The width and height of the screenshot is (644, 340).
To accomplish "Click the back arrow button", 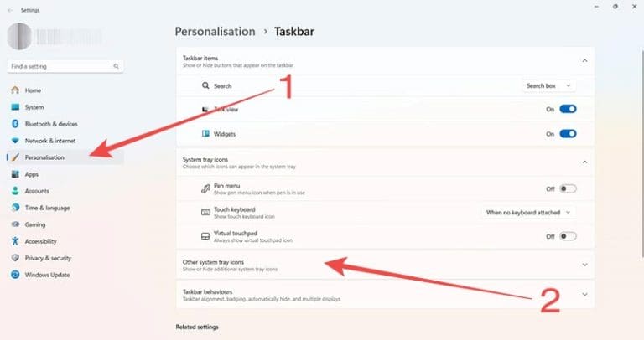I will (9, 10).
